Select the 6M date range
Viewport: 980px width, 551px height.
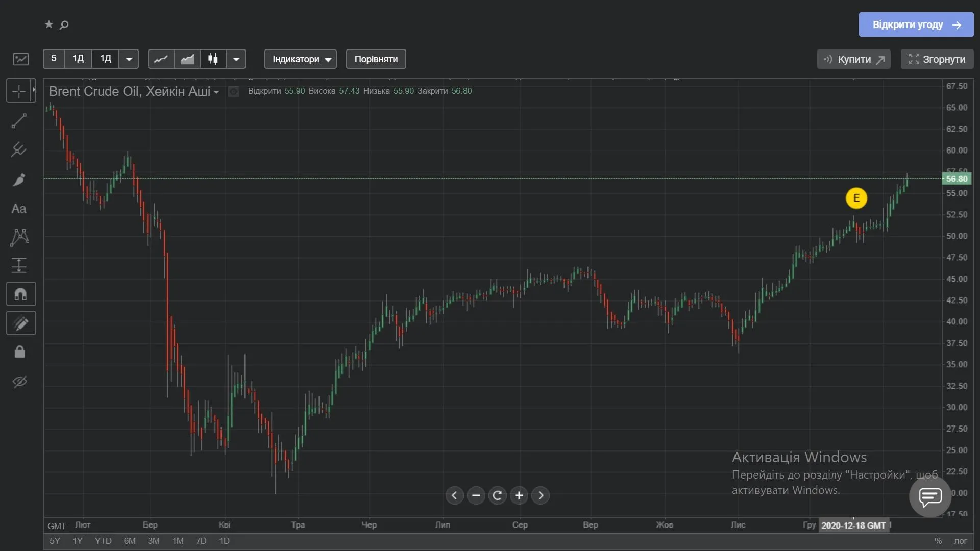pyautogui.click(x=130, y=541)
